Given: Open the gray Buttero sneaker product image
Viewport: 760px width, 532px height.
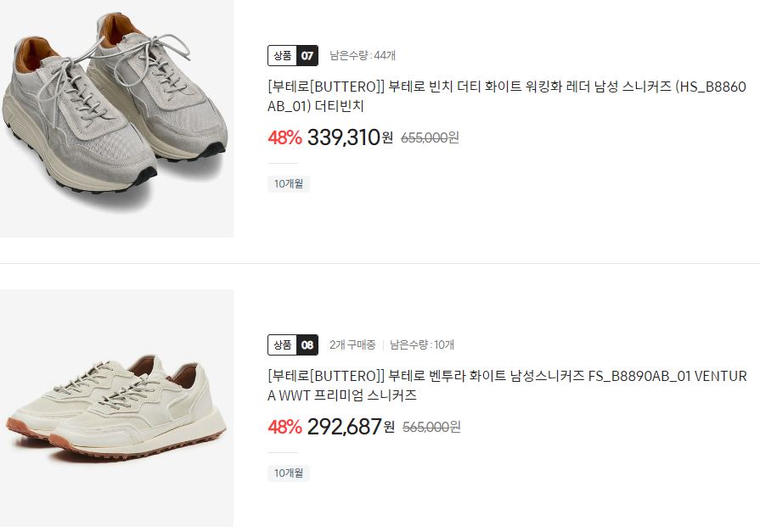Looking at the screenshot, I should coord(116,119).
